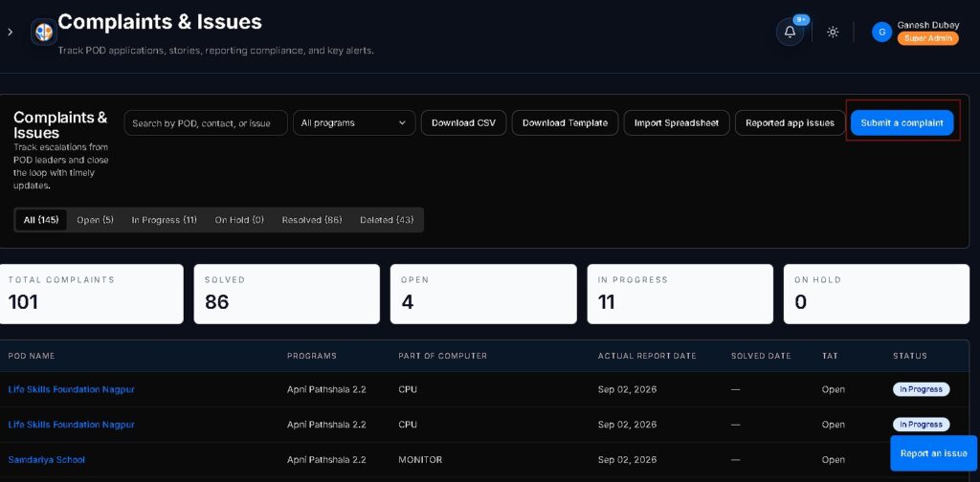Select the In Progress (11) tab
The image size is (980, 482).
164,220
